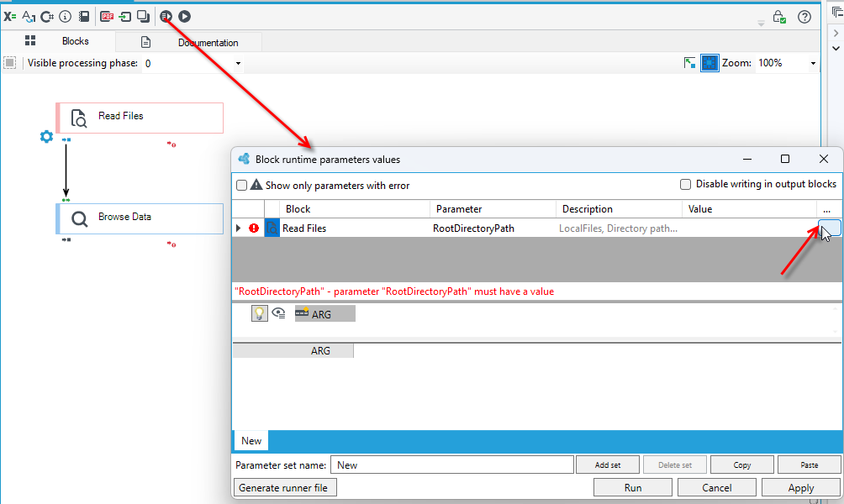Click the ARG button with yellow marker
This screenshot has width=844, height=504.
coord(325,313)
